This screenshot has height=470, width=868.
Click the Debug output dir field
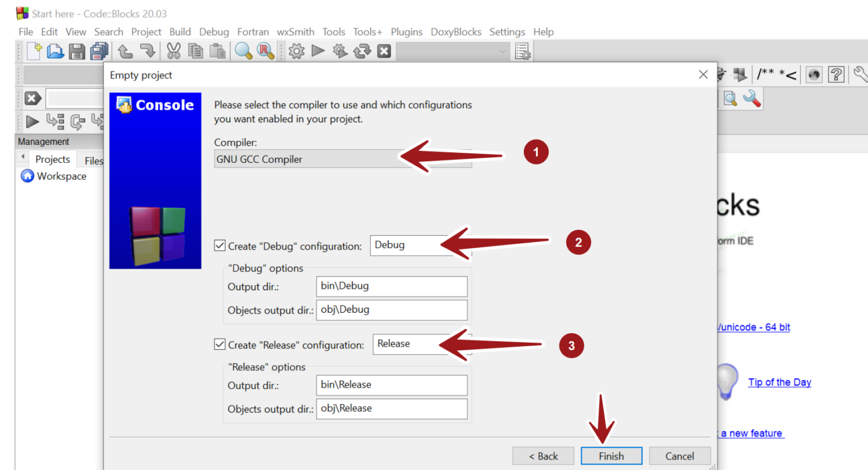point(392,286)
